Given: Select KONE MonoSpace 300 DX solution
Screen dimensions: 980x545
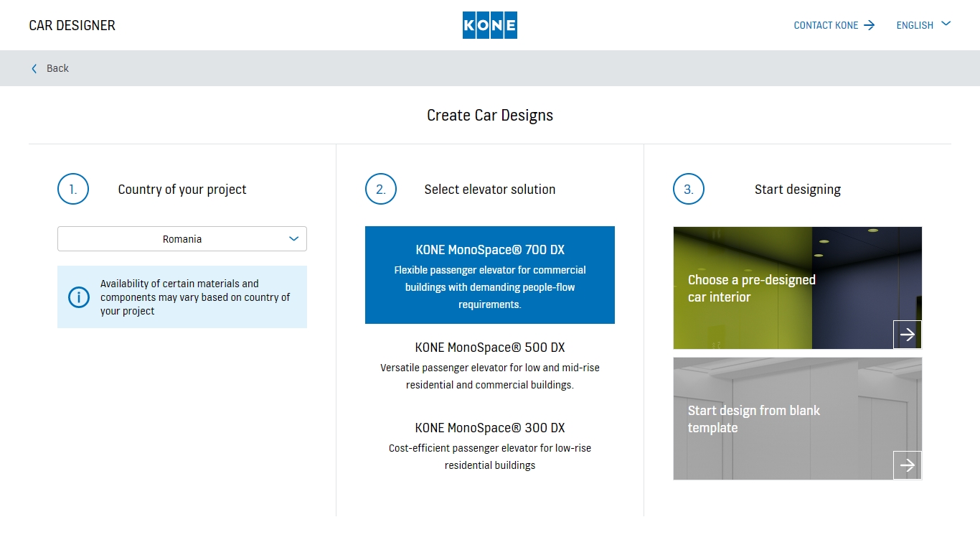Looking at the screenshot, I should (x=490, y=446).
